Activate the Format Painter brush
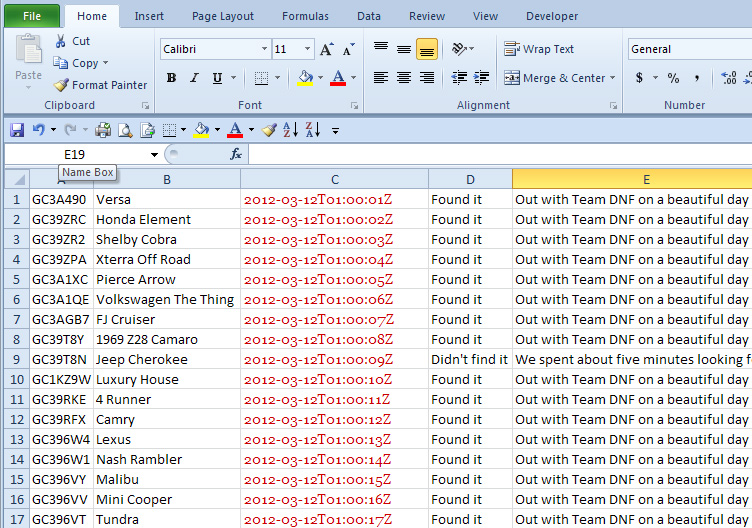752x528 pixels. [x=61, y=85]
